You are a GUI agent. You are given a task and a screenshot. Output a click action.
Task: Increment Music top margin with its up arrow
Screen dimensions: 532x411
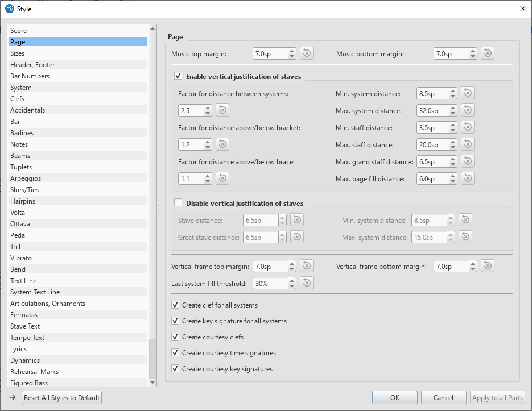[x=292, y=51]
